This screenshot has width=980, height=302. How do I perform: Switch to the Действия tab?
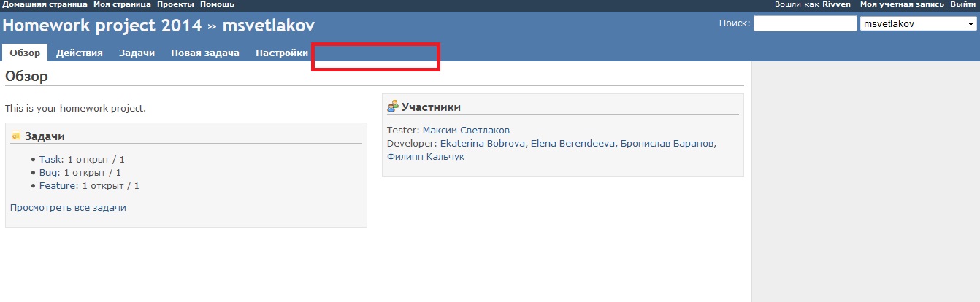pyautogui.click(x=80, y=53)
